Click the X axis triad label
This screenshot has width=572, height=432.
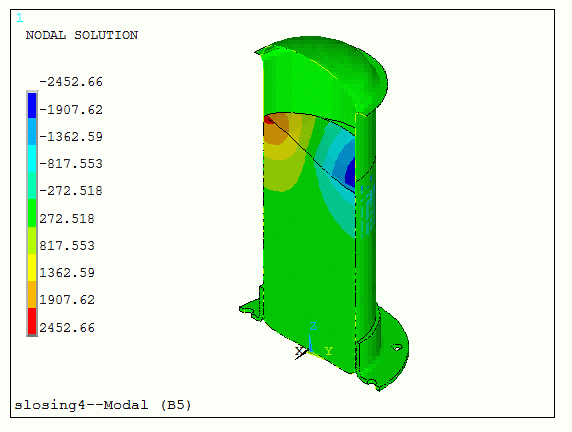(299, 351)
